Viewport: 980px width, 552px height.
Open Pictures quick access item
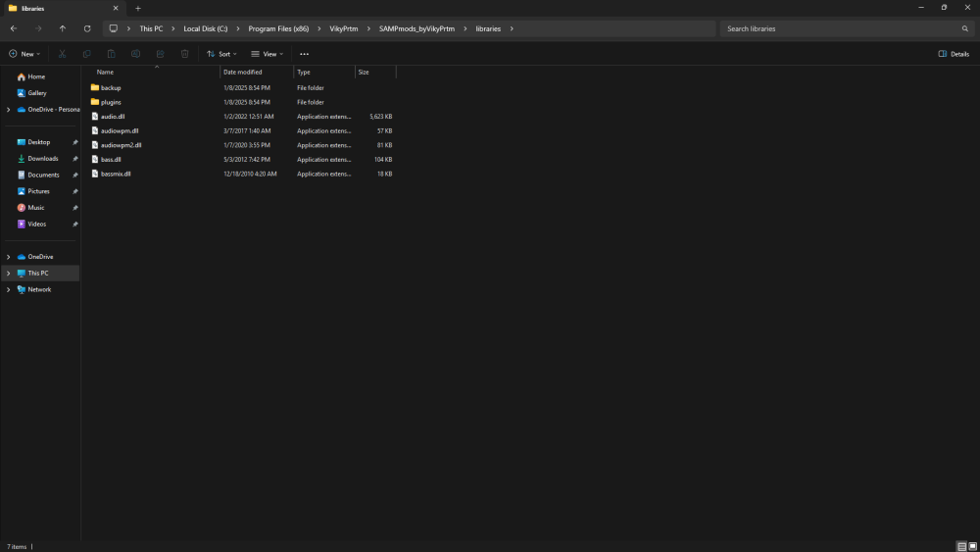pyautogui.click(x=38, y=191)
